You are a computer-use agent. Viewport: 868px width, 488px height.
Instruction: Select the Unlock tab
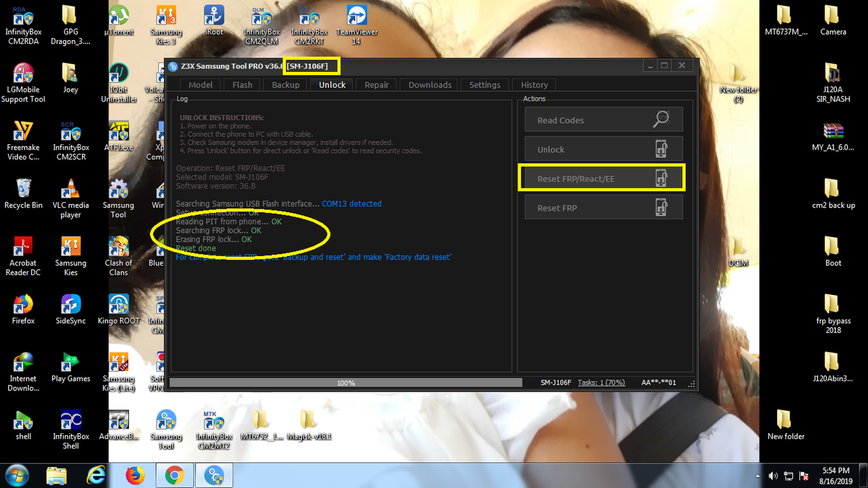point(332,85)
